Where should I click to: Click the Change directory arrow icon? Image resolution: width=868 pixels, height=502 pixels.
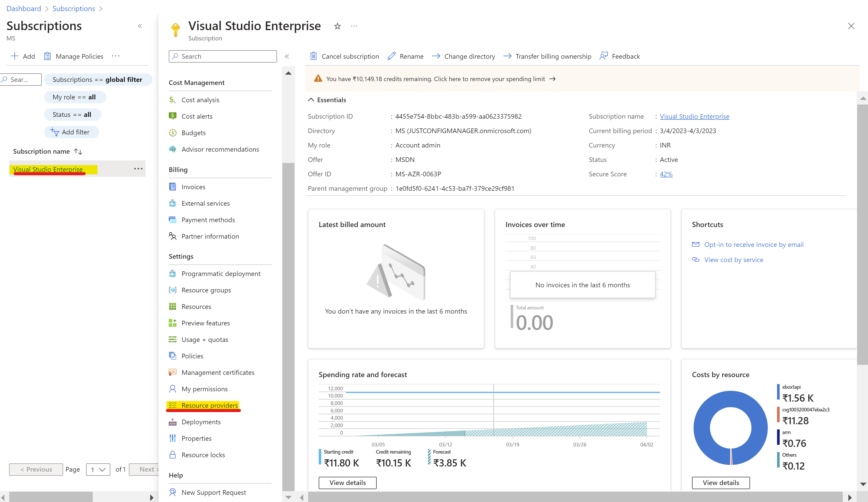coord(436,56)
